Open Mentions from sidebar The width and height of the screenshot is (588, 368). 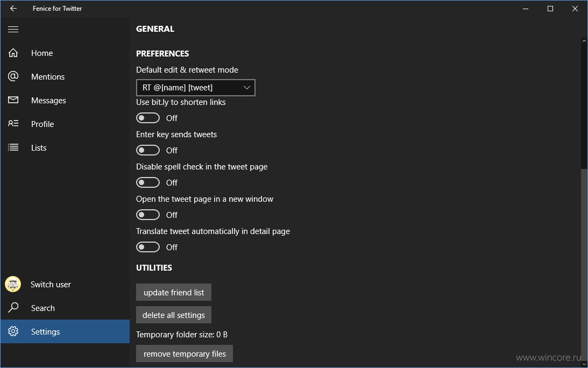(48, 77)
